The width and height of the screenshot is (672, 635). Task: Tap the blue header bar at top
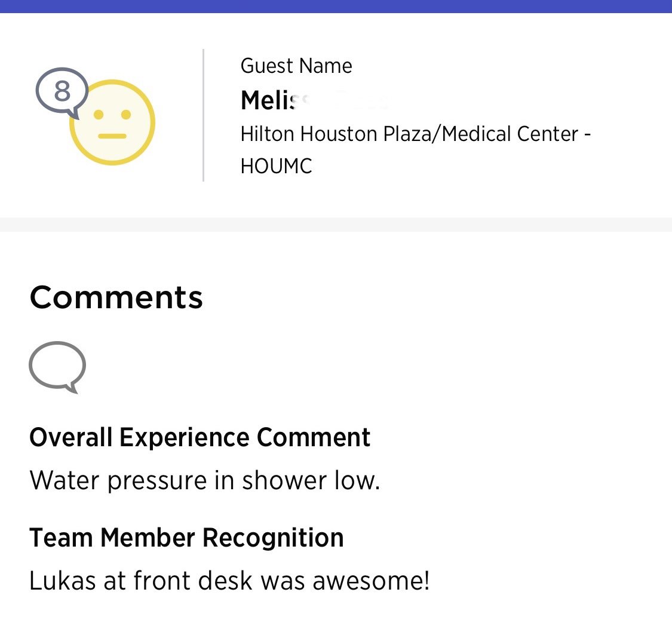[x=336, y=6]
